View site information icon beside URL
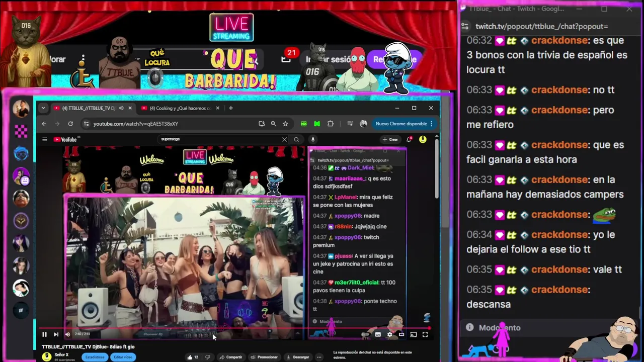The image size is (644, 362). point(86,124)
